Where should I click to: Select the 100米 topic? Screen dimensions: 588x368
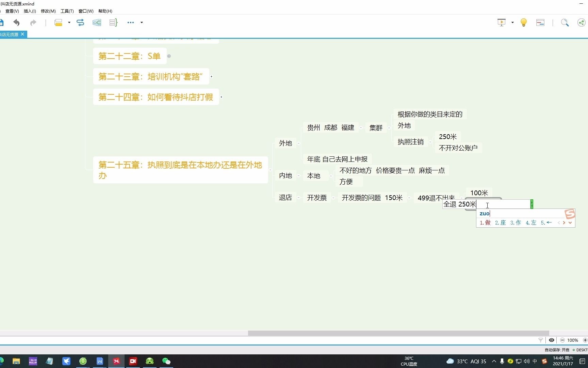(479, 193)
